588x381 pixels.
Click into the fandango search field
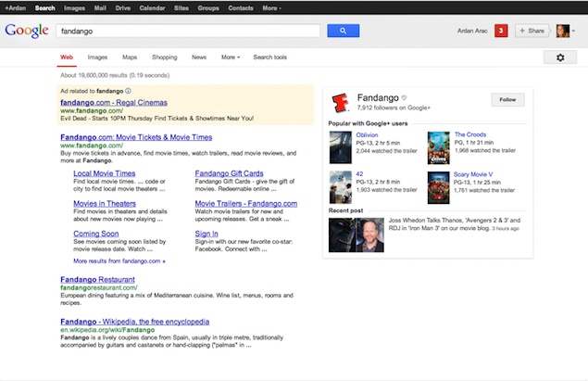click(185, 31)
